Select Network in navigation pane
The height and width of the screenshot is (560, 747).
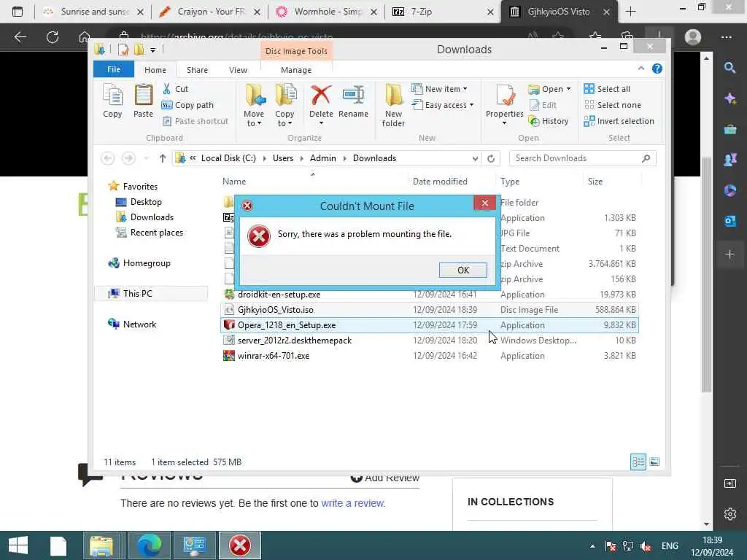click(139, 324)
